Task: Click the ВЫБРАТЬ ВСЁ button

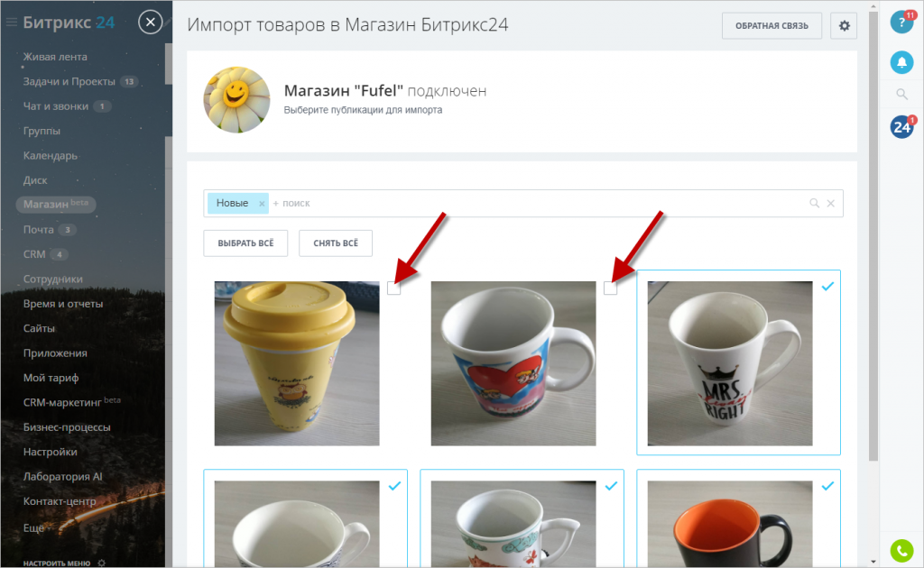Action: click(245, 243)
